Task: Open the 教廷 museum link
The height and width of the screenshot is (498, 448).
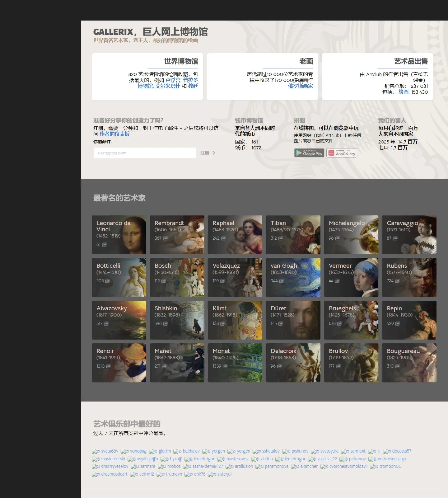Action: click(193, 86)
